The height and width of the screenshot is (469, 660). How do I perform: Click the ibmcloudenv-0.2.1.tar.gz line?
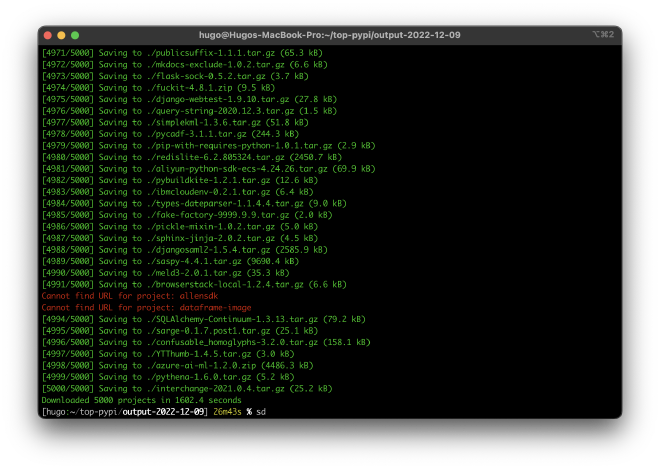pyautogui.click(x=177, y=192)
